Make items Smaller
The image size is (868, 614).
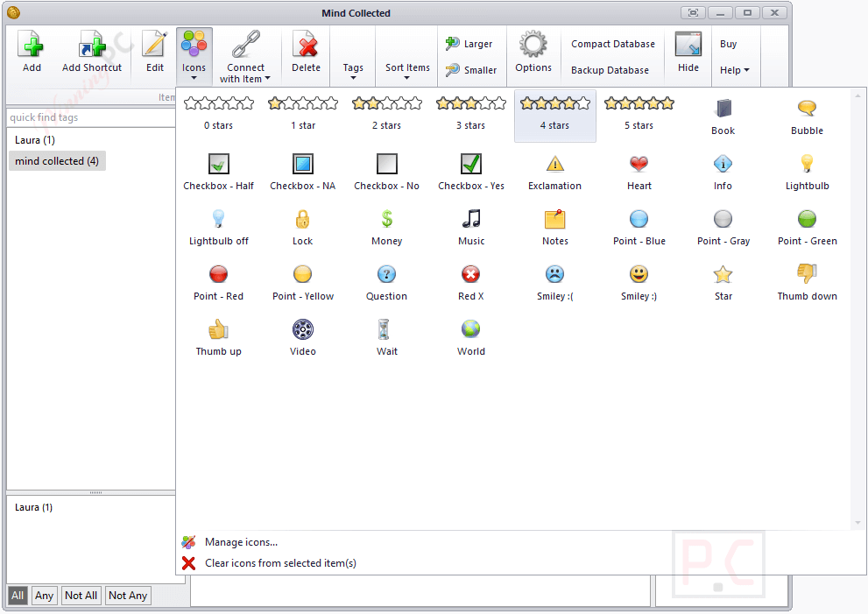(471, 70)
